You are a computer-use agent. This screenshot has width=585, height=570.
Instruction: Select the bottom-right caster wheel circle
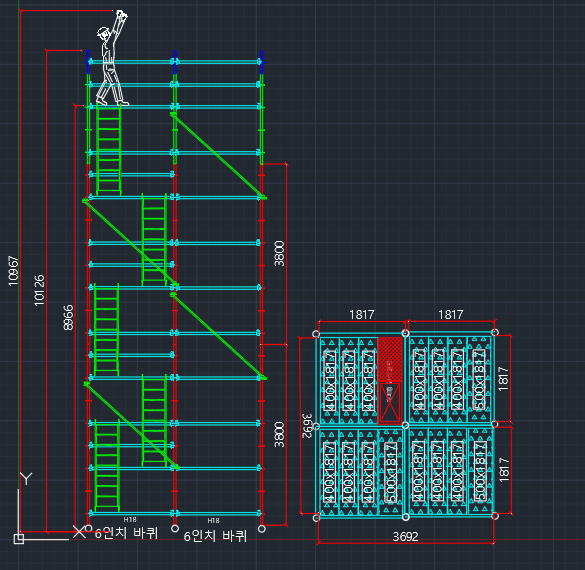coord(262,529)
